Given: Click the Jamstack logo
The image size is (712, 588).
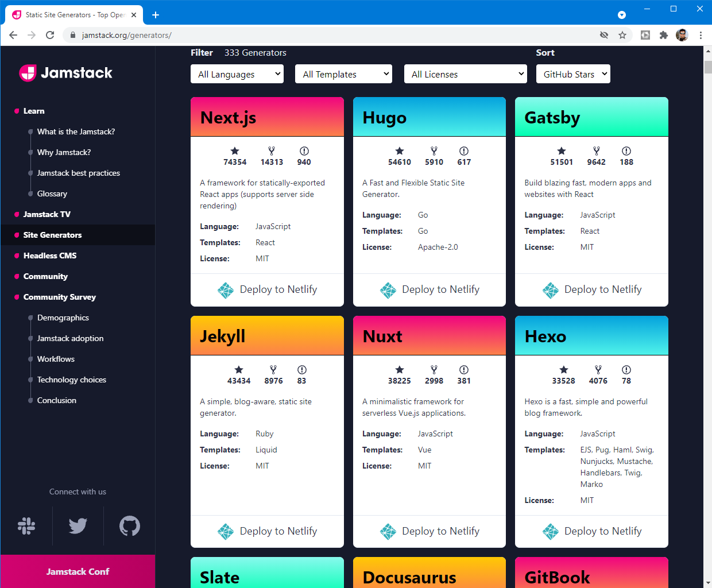Looking at the screenshot, I should (x=65, y=73).
